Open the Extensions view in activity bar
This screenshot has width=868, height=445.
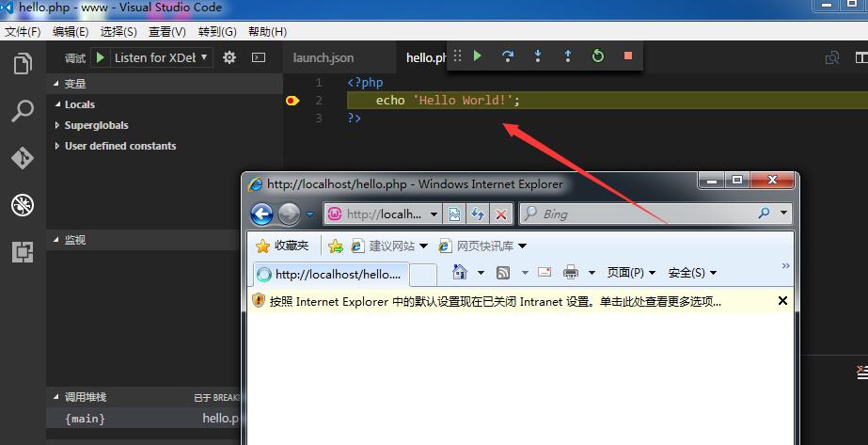coord(23,252)
